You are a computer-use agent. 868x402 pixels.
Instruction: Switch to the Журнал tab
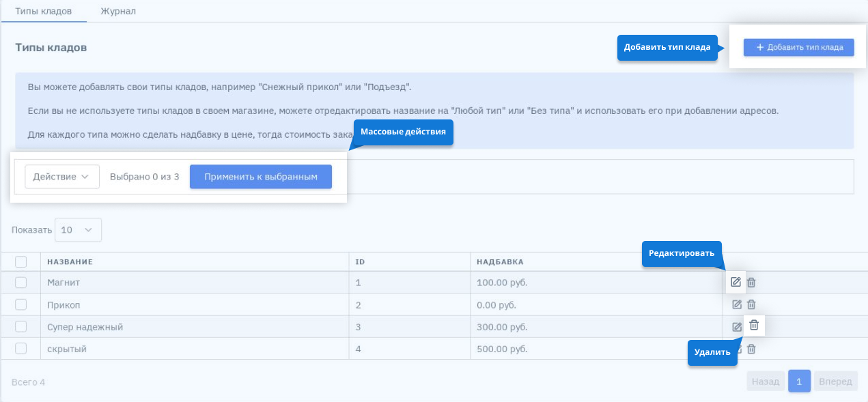tap(118, 11)
